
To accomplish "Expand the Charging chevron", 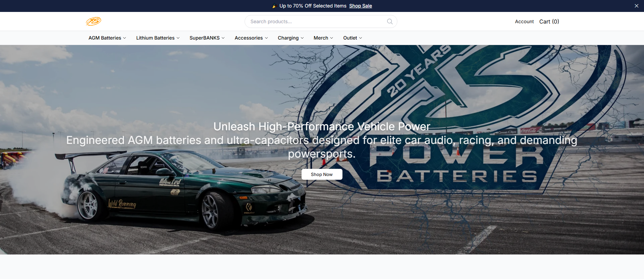I will coord(302,38).
